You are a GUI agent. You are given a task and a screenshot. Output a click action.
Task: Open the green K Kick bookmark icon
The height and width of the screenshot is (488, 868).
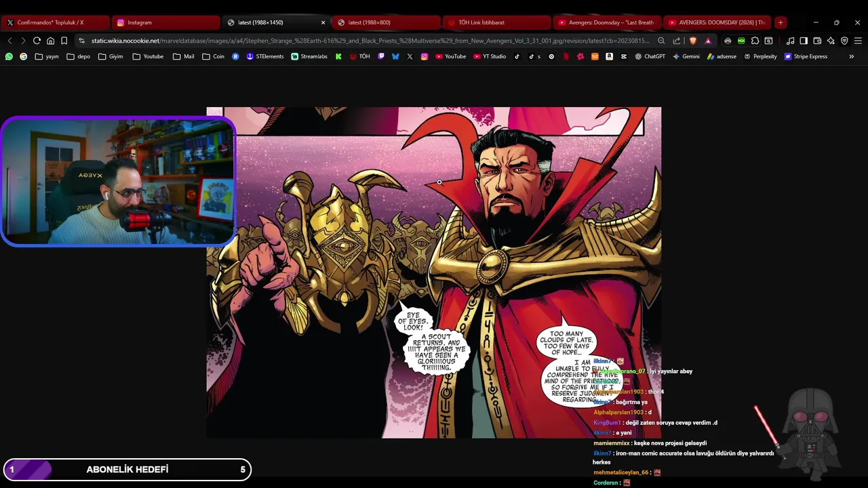[338, 56]
